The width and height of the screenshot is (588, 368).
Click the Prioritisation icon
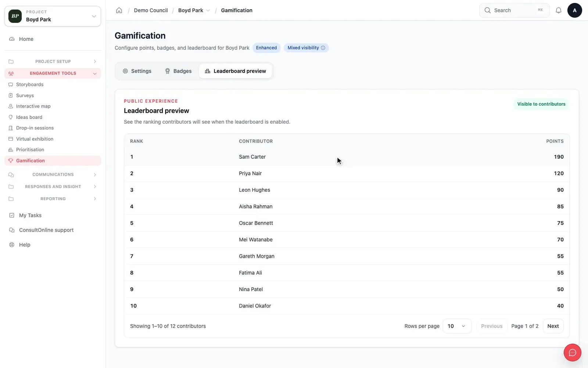[11, 150]
